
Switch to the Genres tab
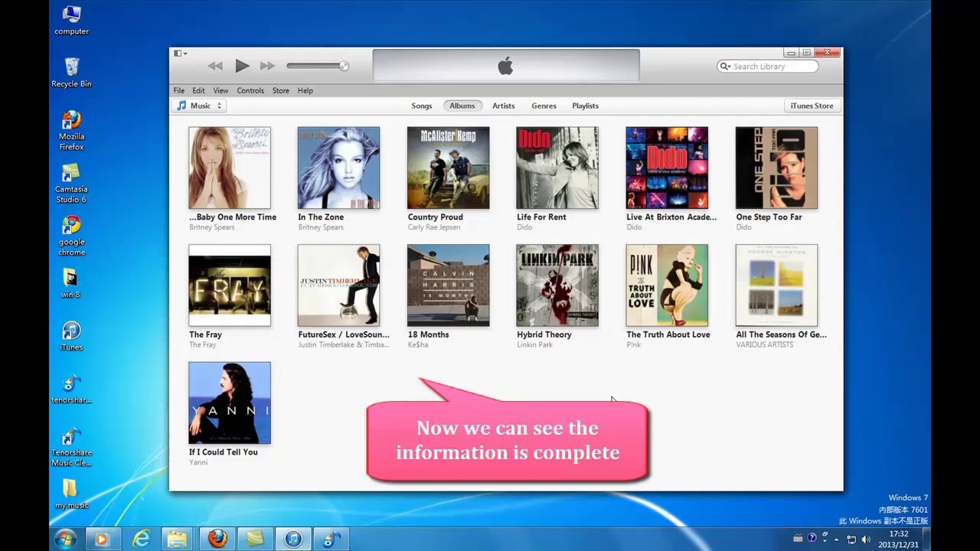point(544,106)
